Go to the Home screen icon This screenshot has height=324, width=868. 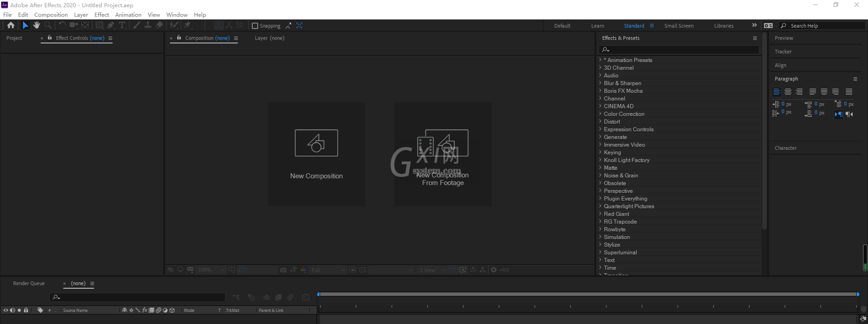[x=11, y=25]
